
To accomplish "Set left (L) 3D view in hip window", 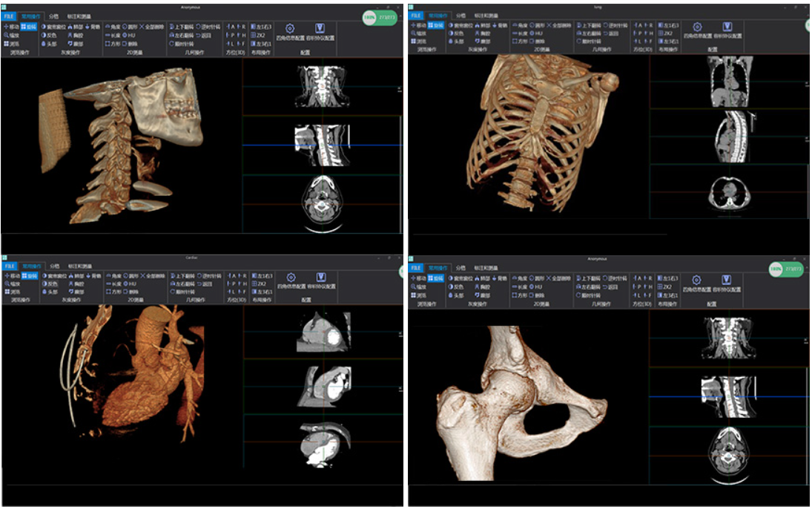I will (637, 295).
